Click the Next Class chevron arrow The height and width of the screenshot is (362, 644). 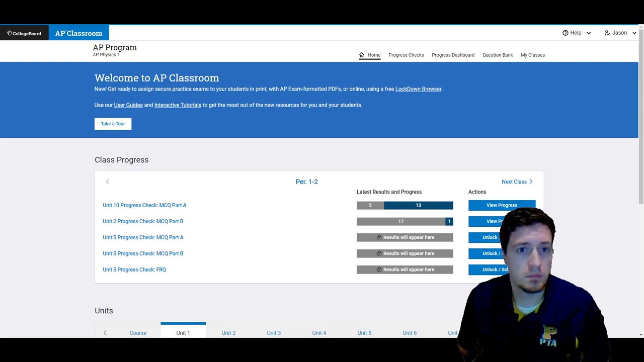[x=531, y=182]
